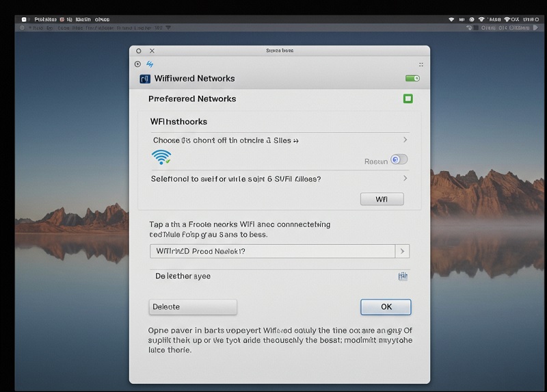The image size is (547, 392).
Task: Click into the network name input field
Action: click(272, 251)
